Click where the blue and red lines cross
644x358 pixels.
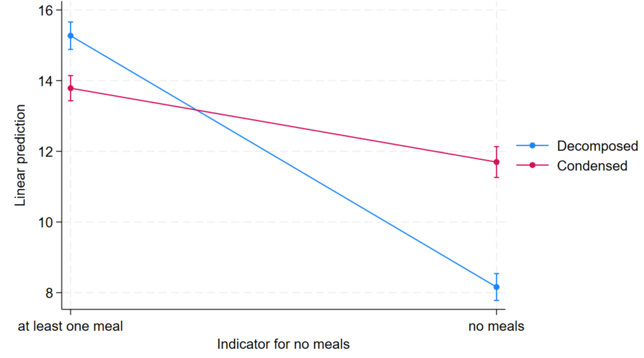(199, 110)
